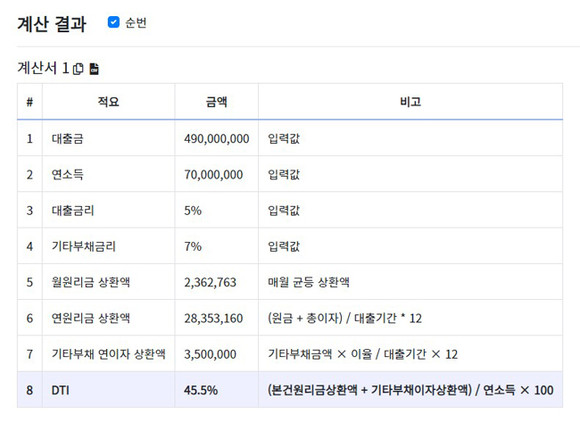Click the 적요 column header
Screen dimensions: 580x423
[108, 102]
